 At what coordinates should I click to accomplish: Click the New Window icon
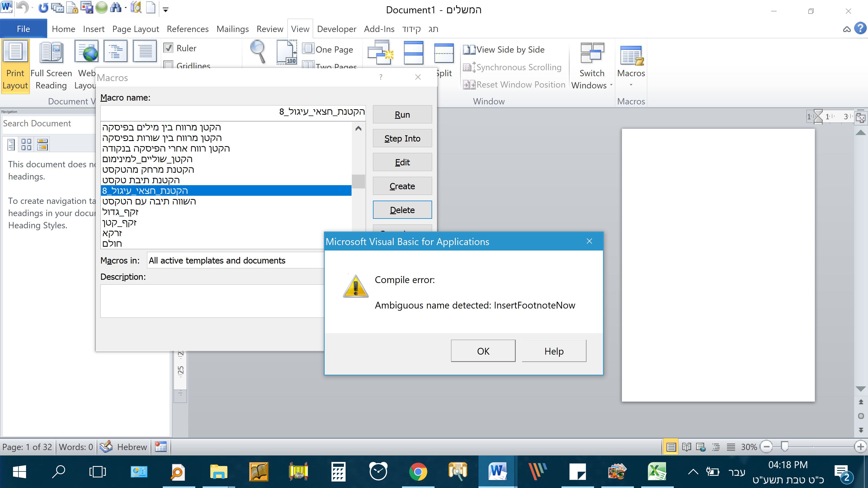380,52
